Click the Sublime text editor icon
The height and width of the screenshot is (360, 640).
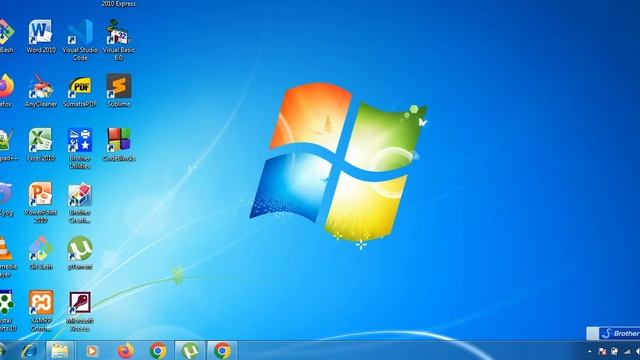[x=119, y=90]
